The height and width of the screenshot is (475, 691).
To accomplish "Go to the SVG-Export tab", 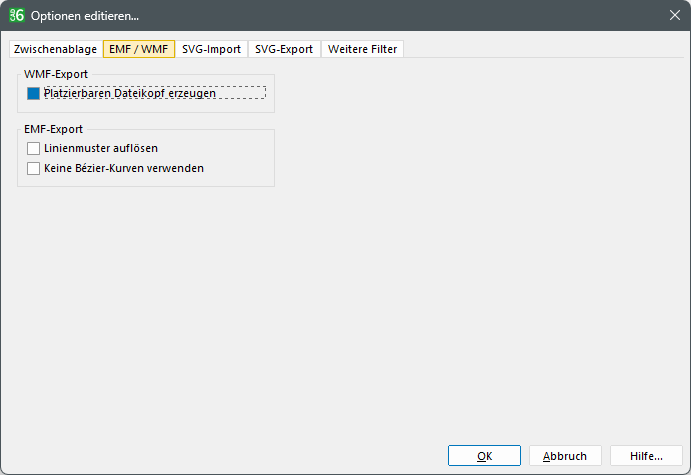I will pyautogui.click(x=284, y=49).
